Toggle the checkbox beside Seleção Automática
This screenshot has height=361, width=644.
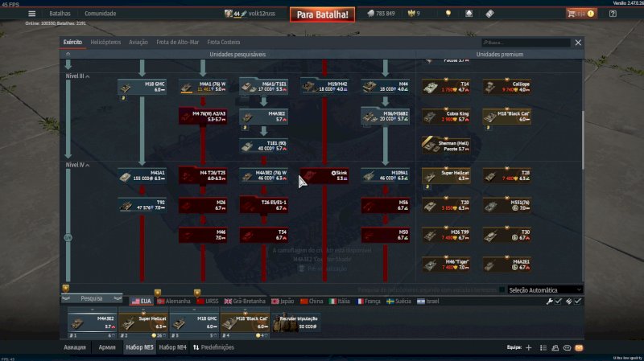point(502,289)
